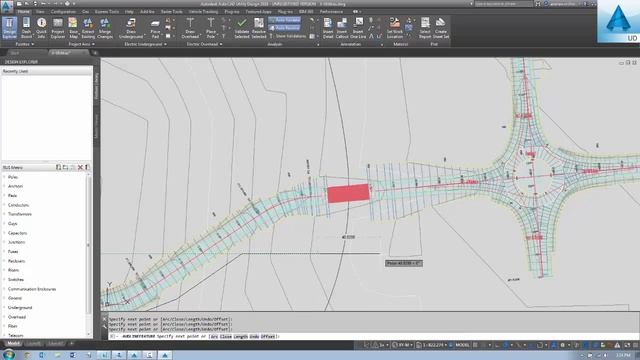The height and width of the screenshot is (360, 640).
Task: Add a new layout with the plus tab
Action: tap(71, 344)
